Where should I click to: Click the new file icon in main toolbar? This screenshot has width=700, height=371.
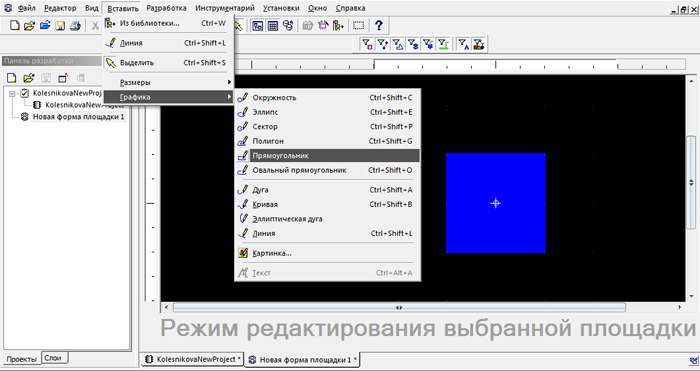click(14, 25)
